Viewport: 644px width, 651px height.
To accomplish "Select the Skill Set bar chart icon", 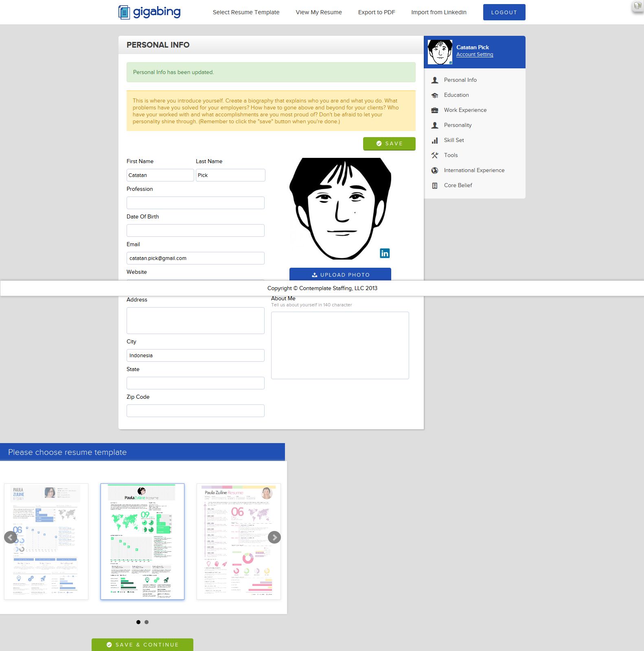I will (435, 140).
